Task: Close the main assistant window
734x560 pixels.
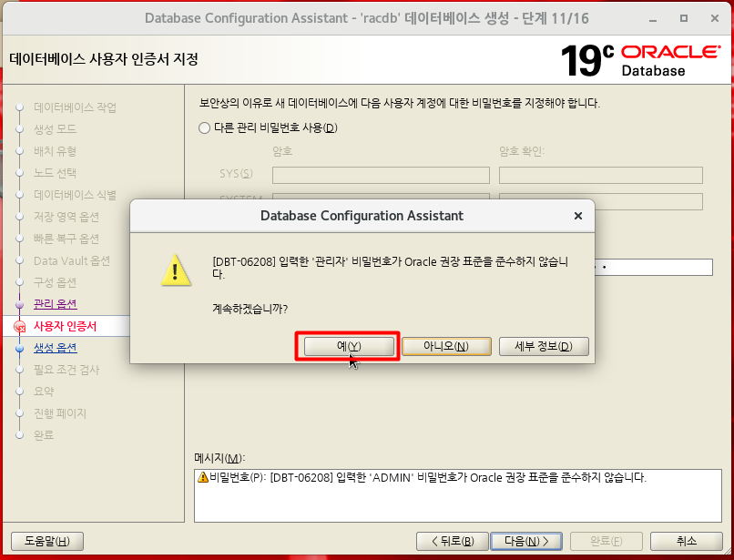Action: pyautogui.click(x=715, y=19)
